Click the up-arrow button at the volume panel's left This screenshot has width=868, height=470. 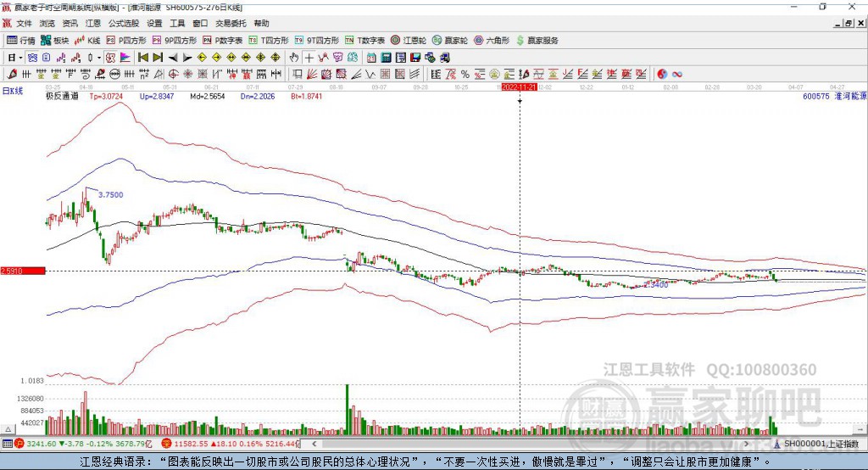(8, 429)
